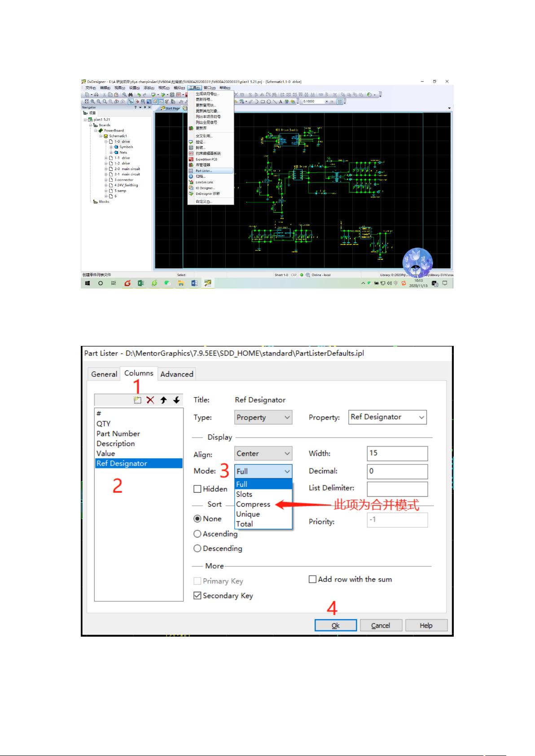The image size is (535, 756).
Task: Select the None sort radio button
Action: point(197,519)
